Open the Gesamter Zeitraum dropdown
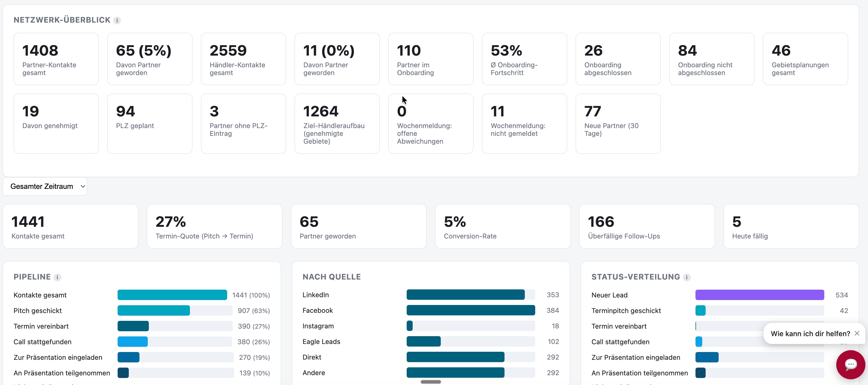Screen dimensions: 868x385 point(45,187)
